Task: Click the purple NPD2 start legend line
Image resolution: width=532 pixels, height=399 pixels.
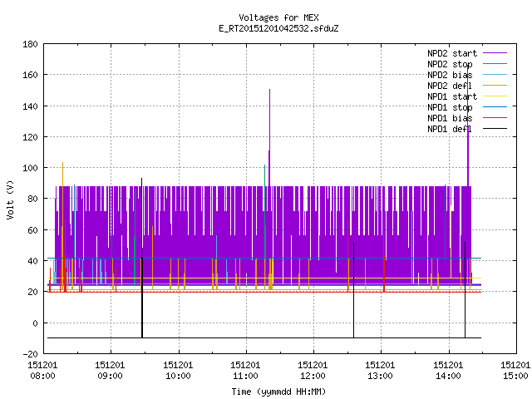Action: click(x=495, y=53)
